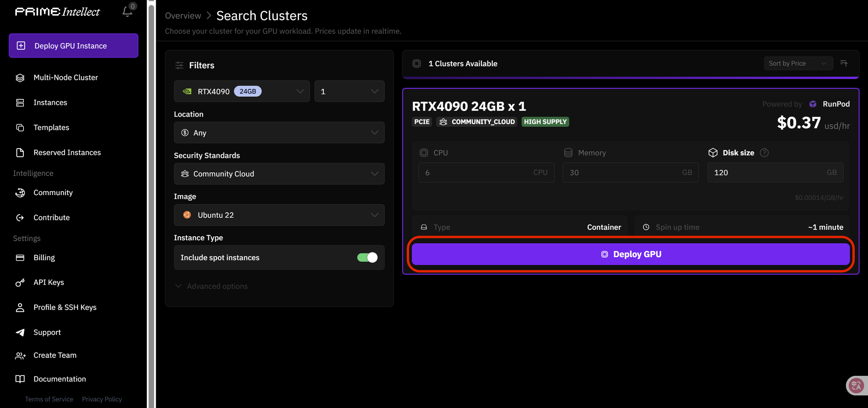
Task: Click the Disk size input field
Action: 775,173
